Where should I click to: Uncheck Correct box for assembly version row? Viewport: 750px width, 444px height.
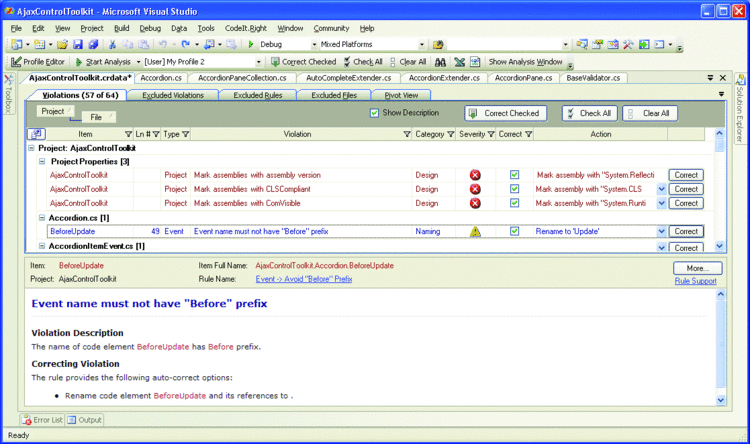point(514,175)
